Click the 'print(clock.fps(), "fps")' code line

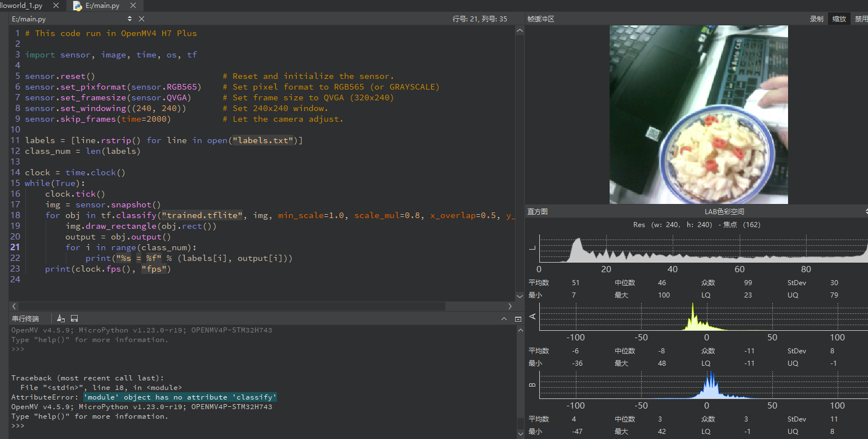click(108, 269)
